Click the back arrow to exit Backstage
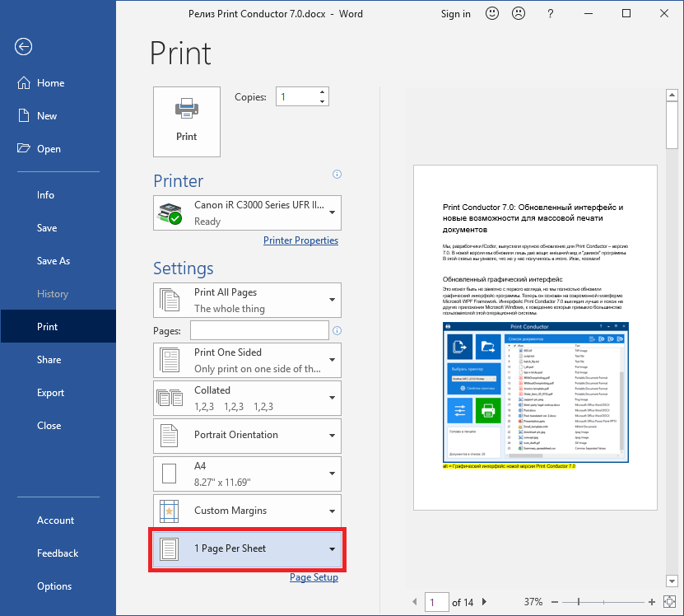 point(23,47)
